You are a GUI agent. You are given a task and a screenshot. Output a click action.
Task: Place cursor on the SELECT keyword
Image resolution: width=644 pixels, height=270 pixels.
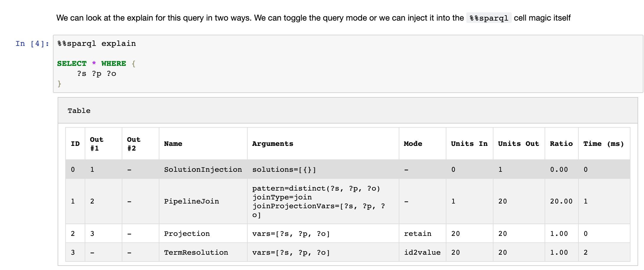pyautogui.click(x=72, y=64)
